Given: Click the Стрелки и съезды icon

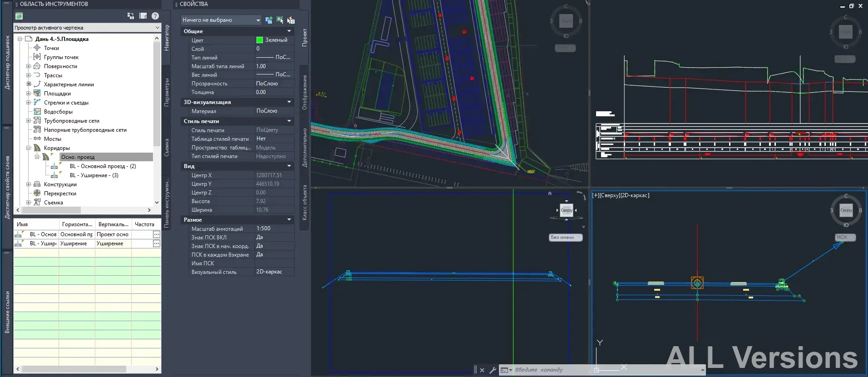Looking at the screenshot, I should 37,102.
